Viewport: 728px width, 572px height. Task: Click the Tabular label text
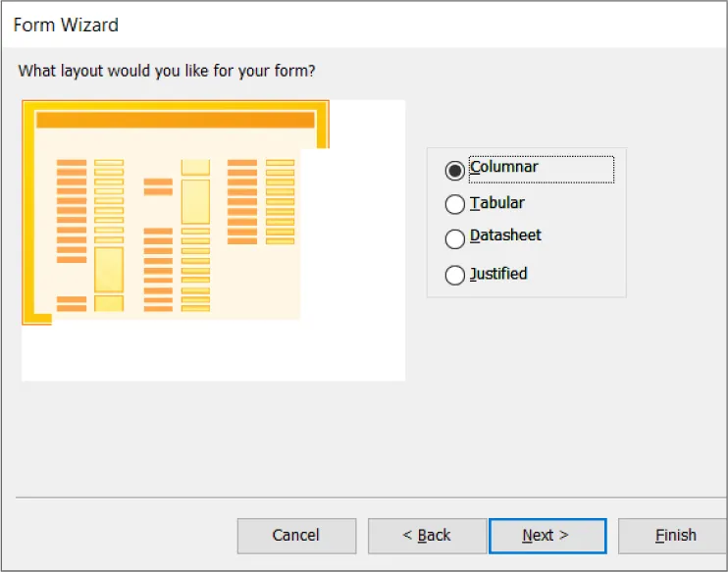(497, 203)
